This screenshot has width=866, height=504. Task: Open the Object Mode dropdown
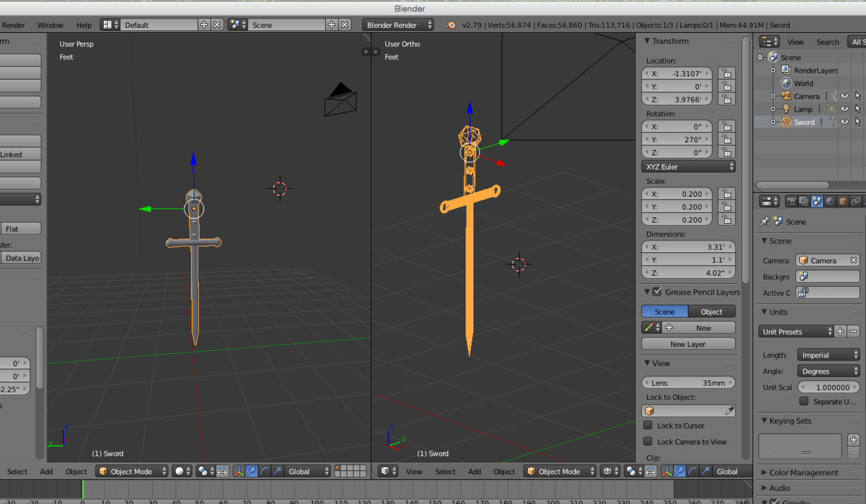click(x=131, y=471)
